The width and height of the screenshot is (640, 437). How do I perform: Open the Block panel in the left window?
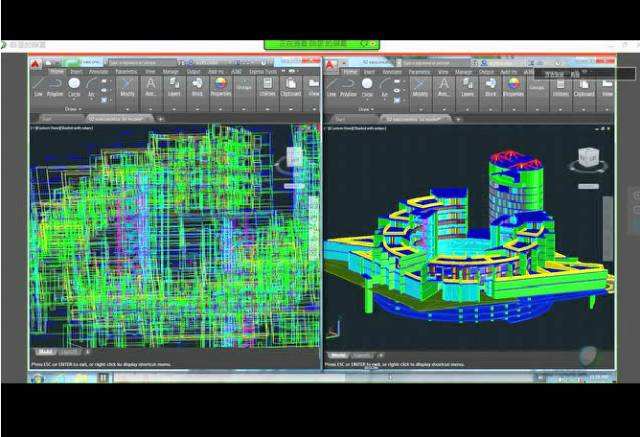click(197, 87)
